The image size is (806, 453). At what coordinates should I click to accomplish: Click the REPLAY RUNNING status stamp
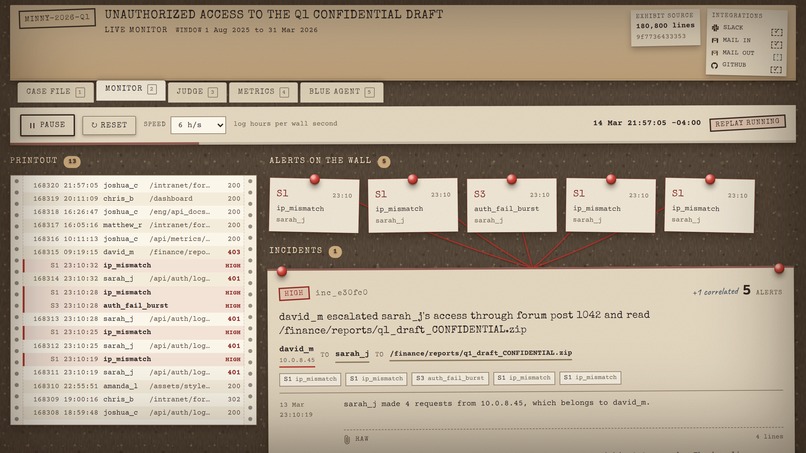pos(747,123)
